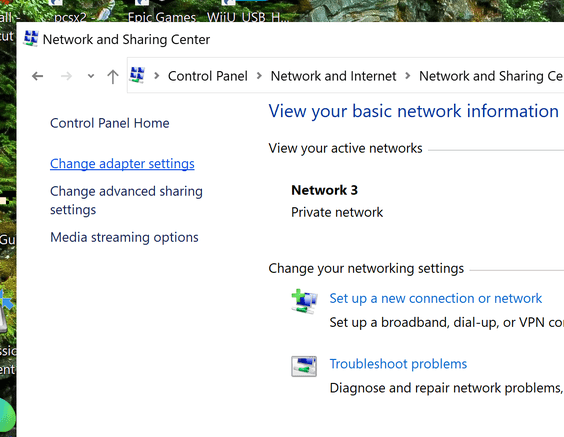Select Network and Internet breadcrumb
This screenshot has height=437, width=564.
(333, 76)
